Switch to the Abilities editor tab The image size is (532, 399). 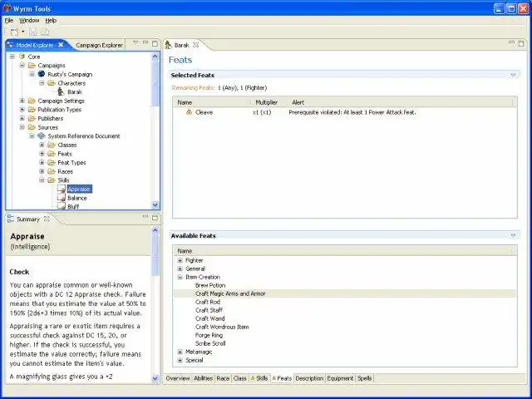(203, 378)
